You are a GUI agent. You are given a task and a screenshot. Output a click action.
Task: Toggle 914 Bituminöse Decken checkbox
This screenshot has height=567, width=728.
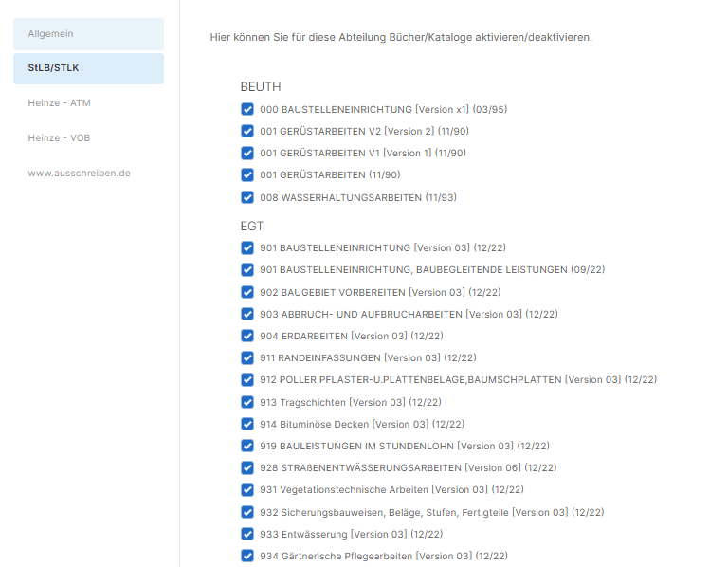click(x=247, y=424)
